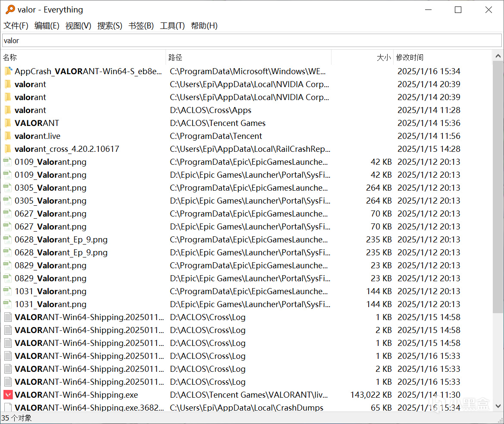Click the date 2025/1/14 15:36
This screenshot has width=504, height=424.
[429, 123]
